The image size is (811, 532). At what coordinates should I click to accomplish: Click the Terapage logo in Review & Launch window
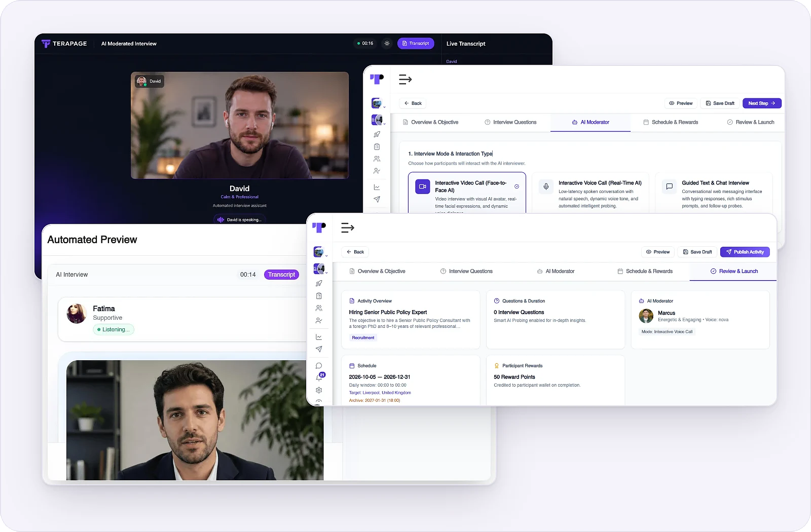point(319,227)
